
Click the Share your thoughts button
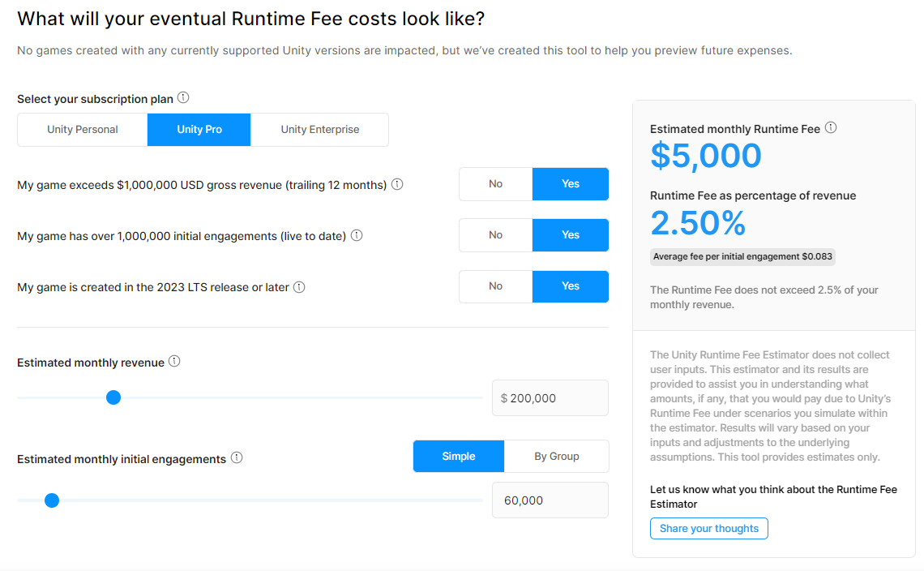(709, 529)
